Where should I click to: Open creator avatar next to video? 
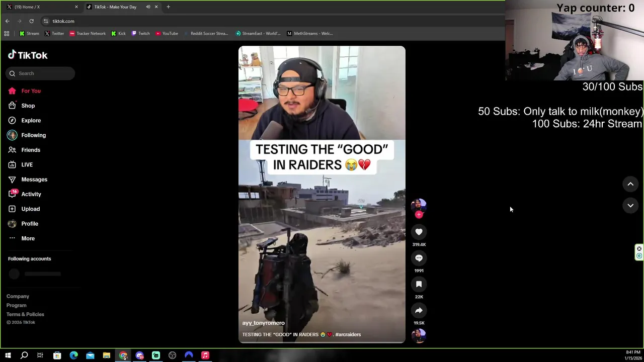pyautogui.click(x=419, y=205)
